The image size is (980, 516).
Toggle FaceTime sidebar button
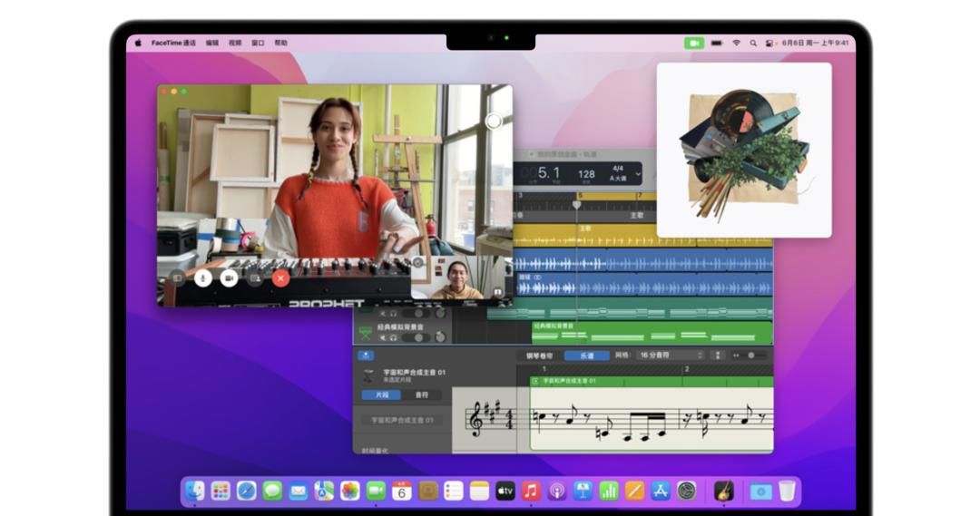pyautogui.click(x=177, y=278)
